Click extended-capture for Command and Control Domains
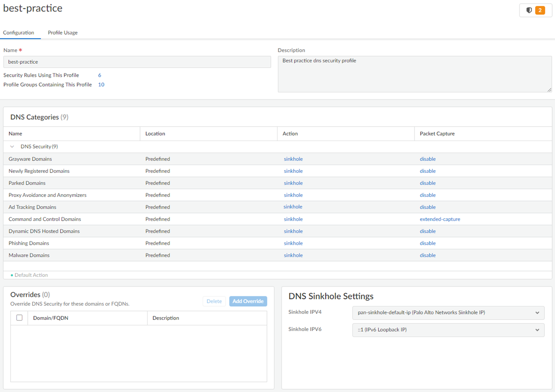This screenshot has height=392, width=555. [440, 219]
